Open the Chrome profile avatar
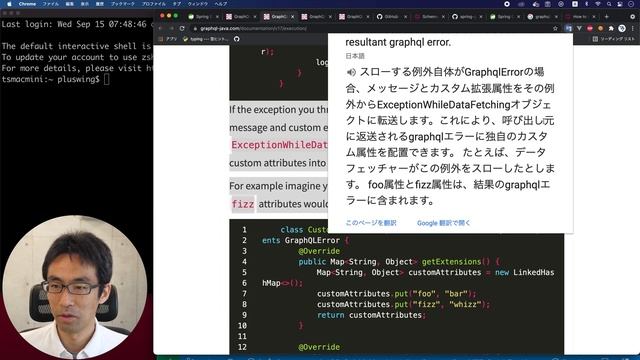 pyautogui.click(x=622, y=28)
